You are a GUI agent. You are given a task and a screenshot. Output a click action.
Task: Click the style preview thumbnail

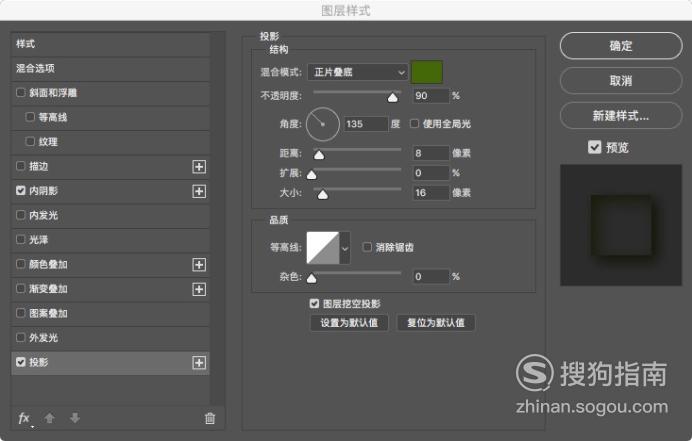pos(621,225)
